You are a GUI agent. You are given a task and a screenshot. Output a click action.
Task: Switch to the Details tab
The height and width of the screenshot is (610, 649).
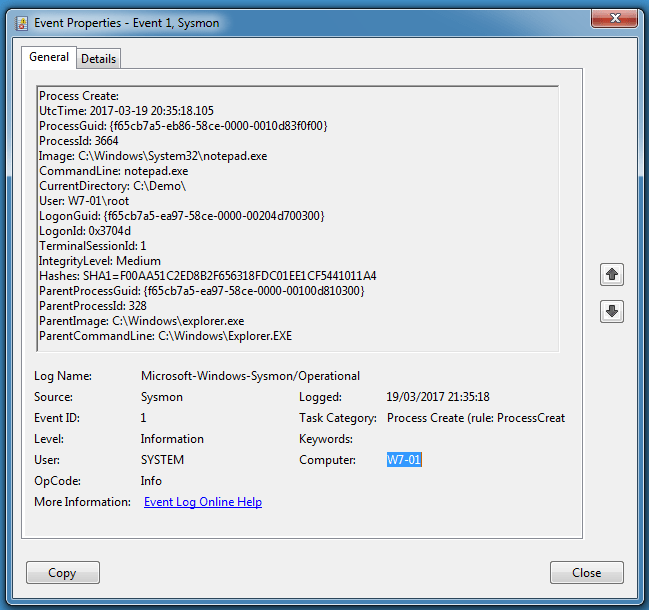coord(98,59)
